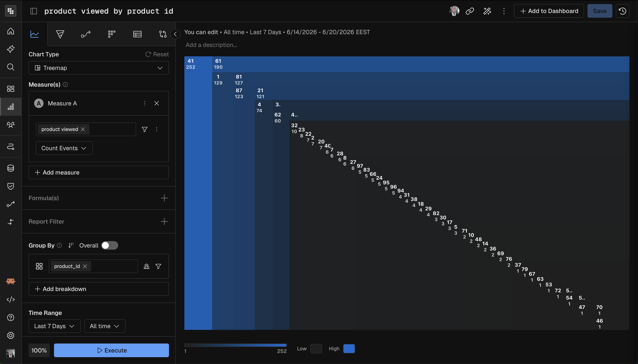Open the All time dropdown
This screenshot has height=364, width=638.
pos(105,326)
